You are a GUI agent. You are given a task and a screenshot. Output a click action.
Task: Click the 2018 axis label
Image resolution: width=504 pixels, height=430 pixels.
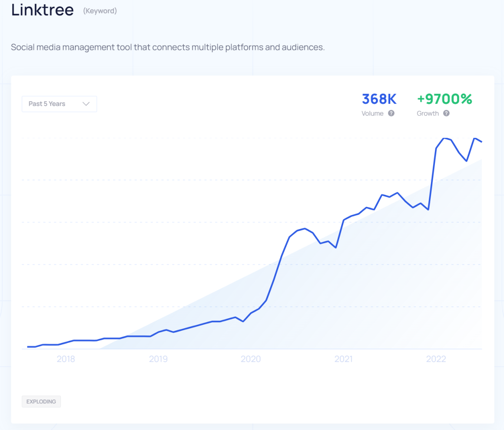pos(66,359)
